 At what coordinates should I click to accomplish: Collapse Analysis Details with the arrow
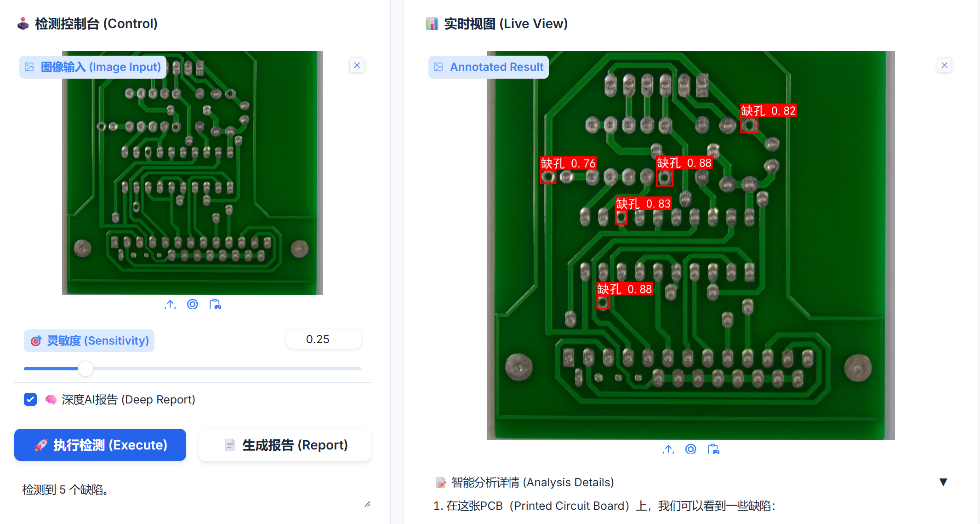point(943,482)
